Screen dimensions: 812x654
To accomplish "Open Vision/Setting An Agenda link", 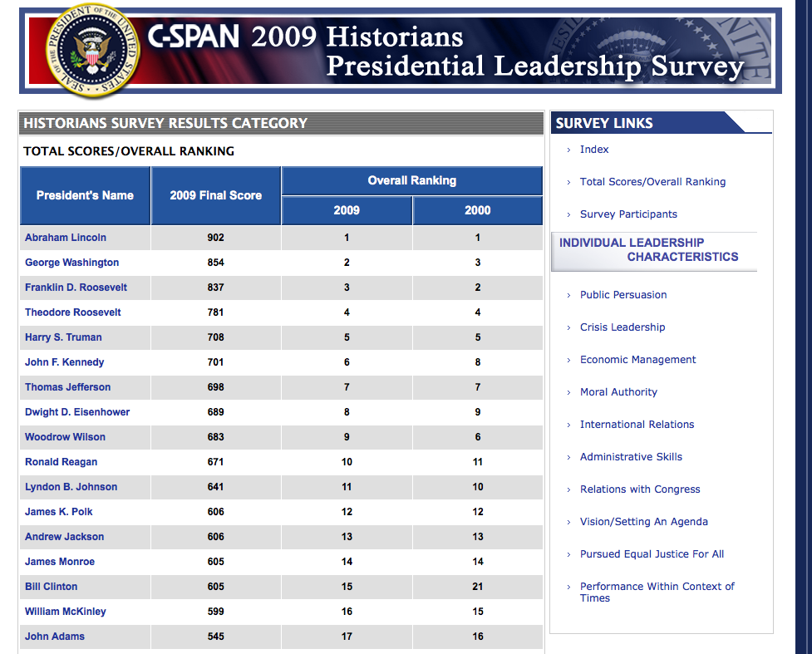I will [x=643, y=522].
